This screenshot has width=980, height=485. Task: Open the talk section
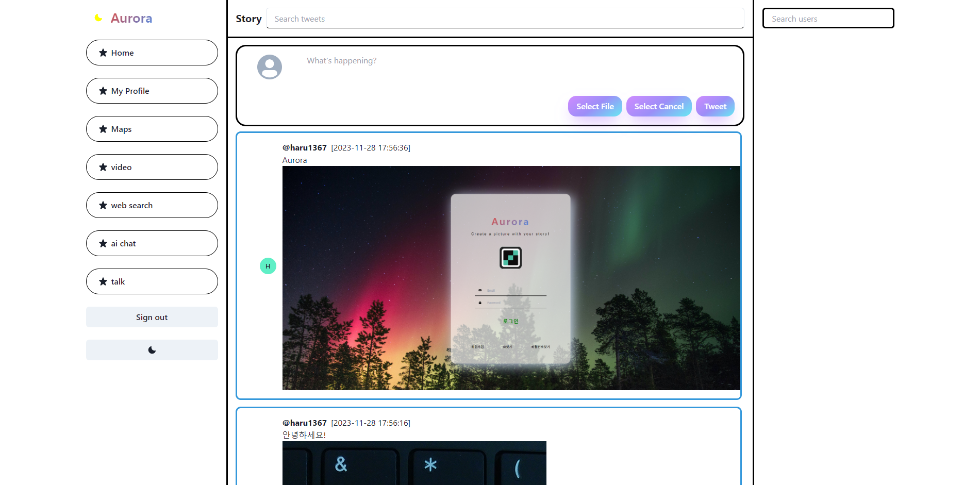[x=152, y=281]
